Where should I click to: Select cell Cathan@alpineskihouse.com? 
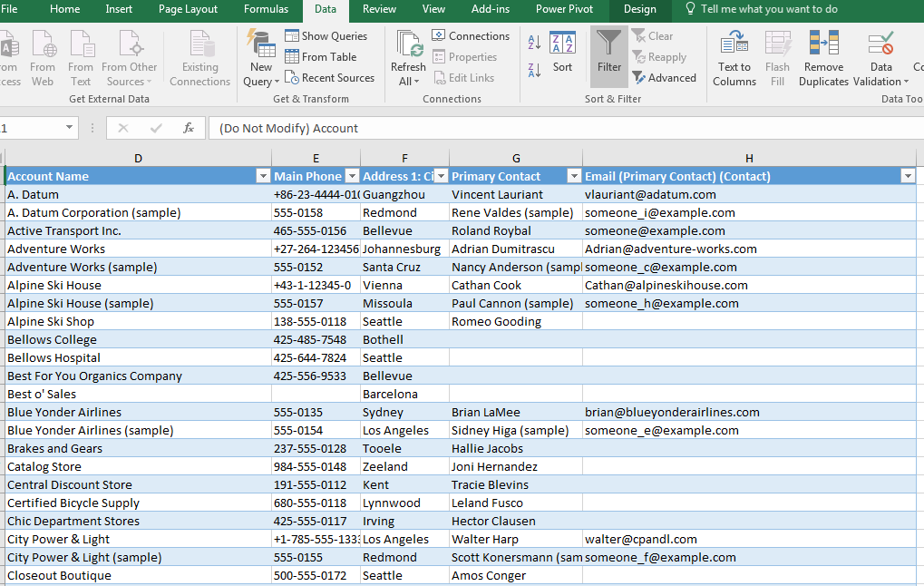coord(749,286)
